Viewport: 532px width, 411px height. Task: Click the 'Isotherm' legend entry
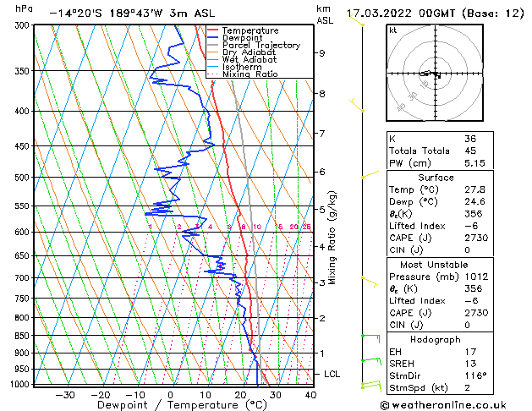point(242,67)
